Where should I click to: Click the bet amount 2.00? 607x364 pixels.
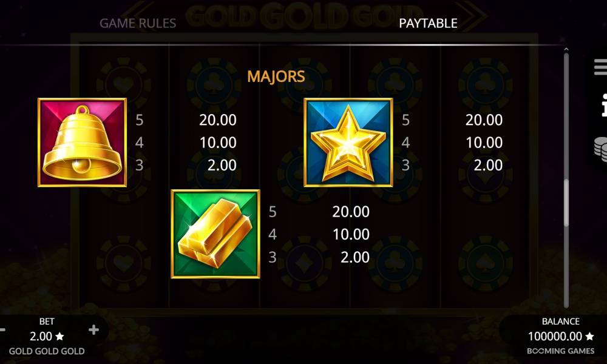[x=41, y=336]
